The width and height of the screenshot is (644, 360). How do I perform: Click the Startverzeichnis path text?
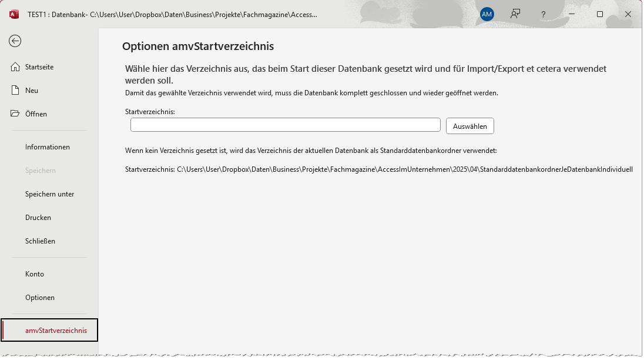379,169
